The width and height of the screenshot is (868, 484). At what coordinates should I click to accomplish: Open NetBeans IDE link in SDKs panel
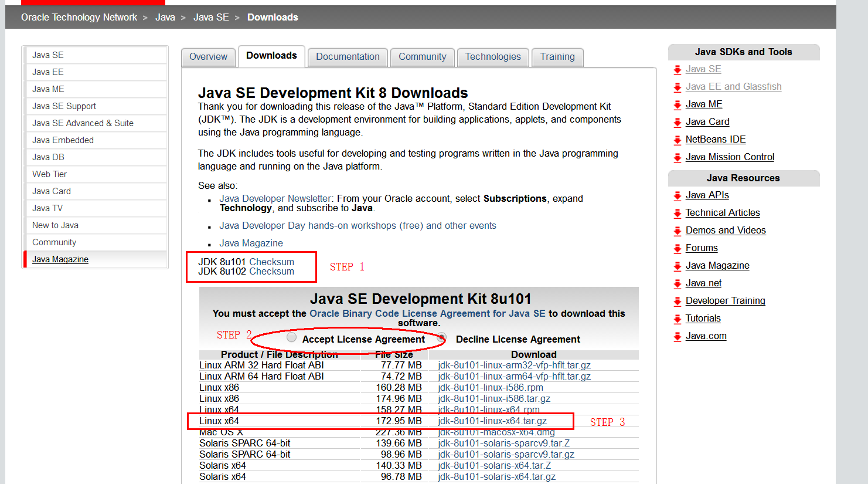coord(716,140)
